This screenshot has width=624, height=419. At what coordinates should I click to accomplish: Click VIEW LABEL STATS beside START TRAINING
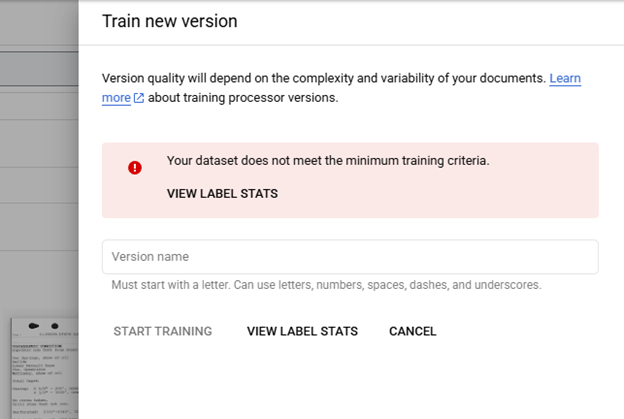point(302,331)
